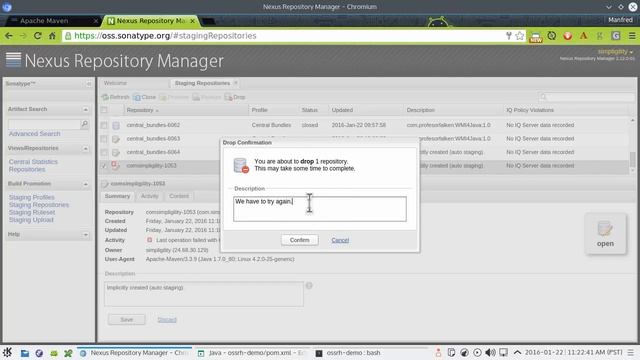Screen dimensions: 640x360
Task: Go back to previous browser page
Action: tap(9, 36)
